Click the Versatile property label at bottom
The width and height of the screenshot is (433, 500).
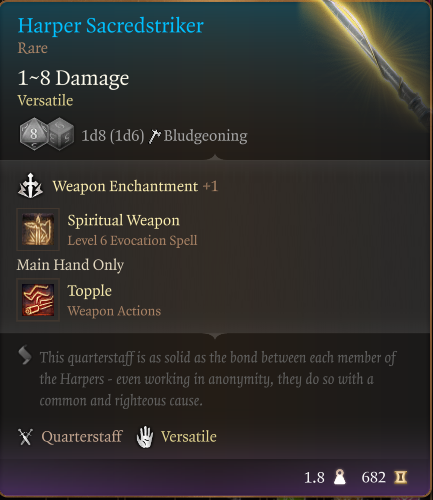coord(189,437)
